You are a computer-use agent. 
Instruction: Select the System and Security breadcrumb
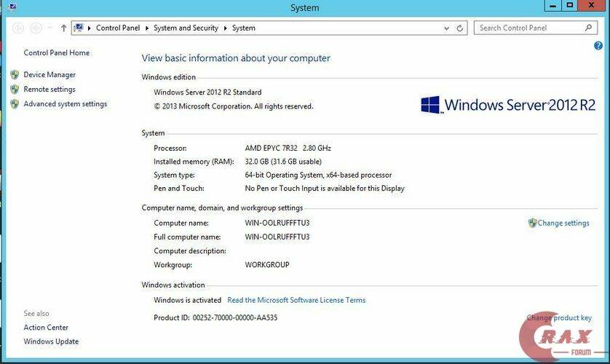(186, 28)
